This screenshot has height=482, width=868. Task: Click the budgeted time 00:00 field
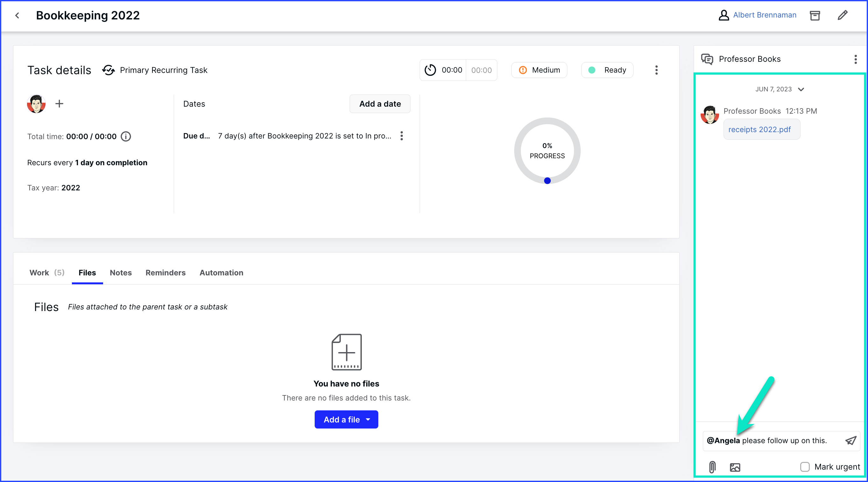(x=481, y=70)
